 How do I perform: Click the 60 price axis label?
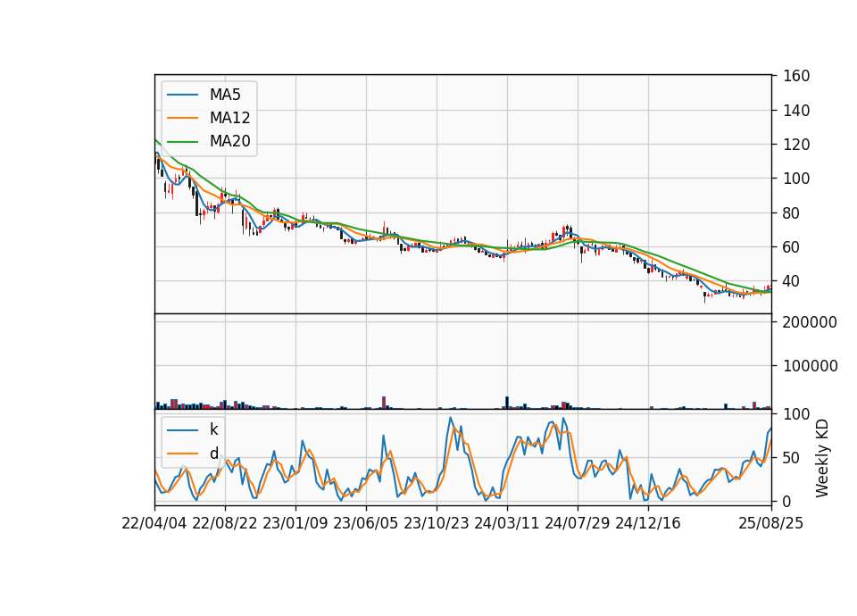coord(792,247)
